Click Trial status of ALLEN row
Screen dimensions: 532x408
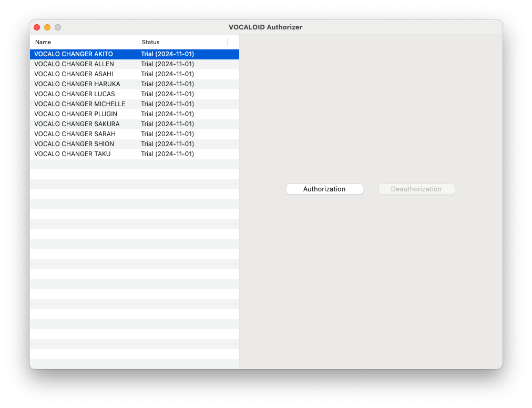click(x=167, y=64)
